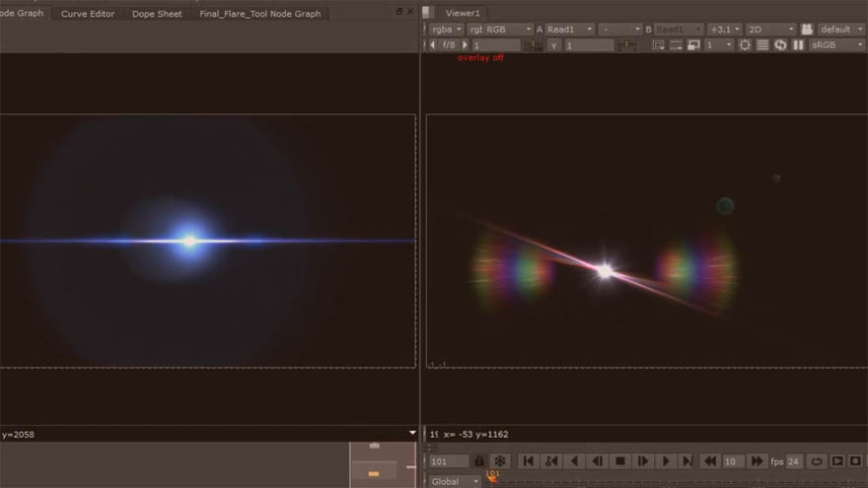Open the default camera dropdown
This screenshot has height=488, width=868.
(841, 30)
